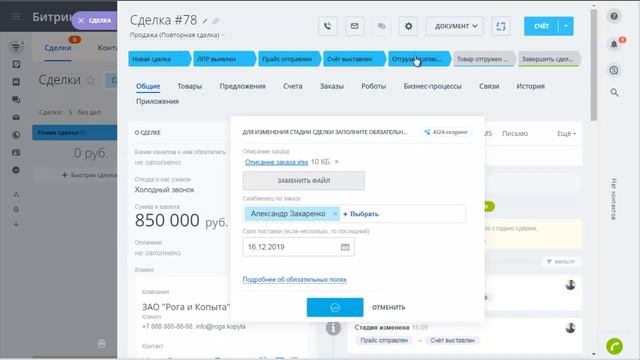Click Письмo tab in timeline
640x360 pixels.
515,133
